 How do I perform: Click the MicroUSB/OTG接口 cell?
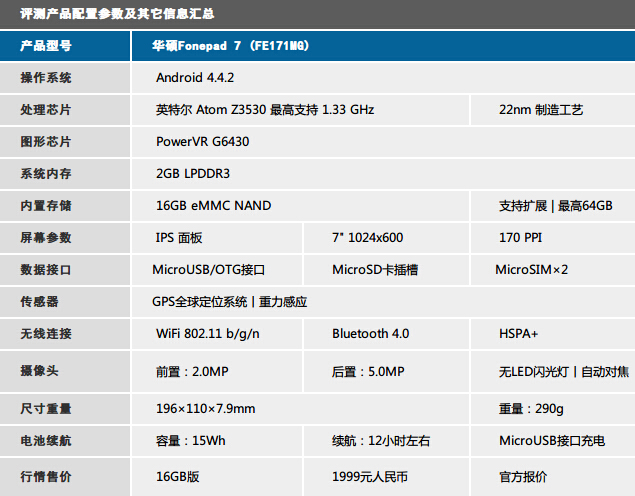coord(217,270)
